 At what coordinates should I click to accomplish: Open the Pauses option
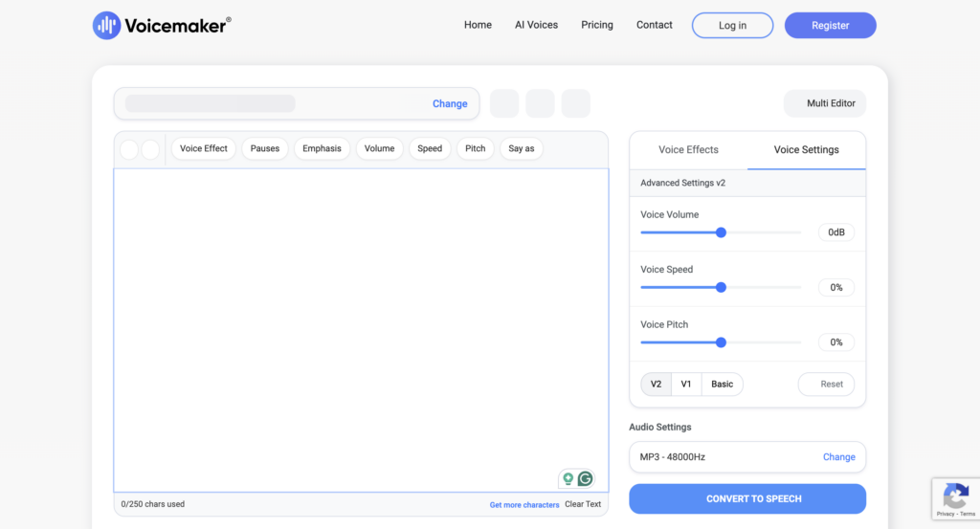(265, 148)
